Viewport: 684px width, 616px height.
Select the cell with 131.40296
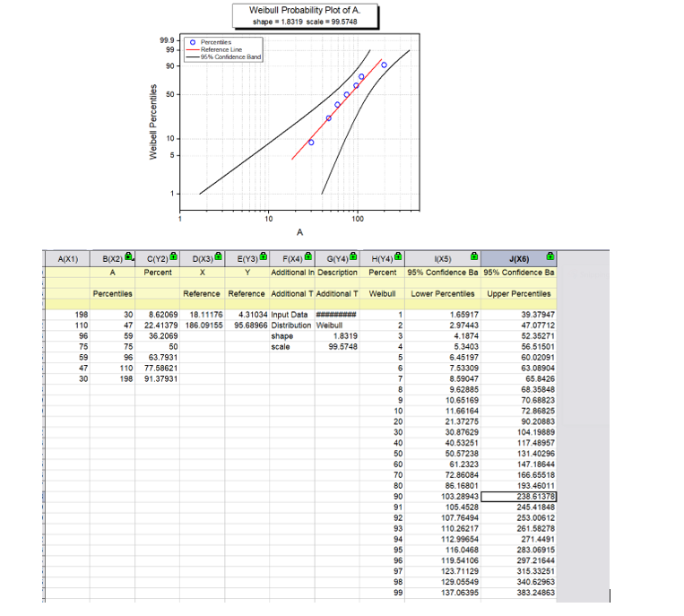pos(519,454)
